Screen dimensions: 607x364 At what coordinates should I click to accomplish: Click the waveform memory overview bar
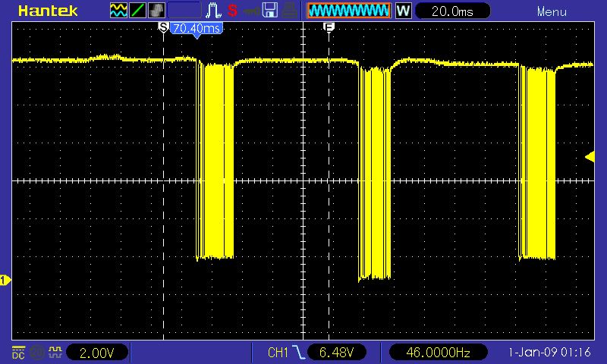(x=349, y=11)
